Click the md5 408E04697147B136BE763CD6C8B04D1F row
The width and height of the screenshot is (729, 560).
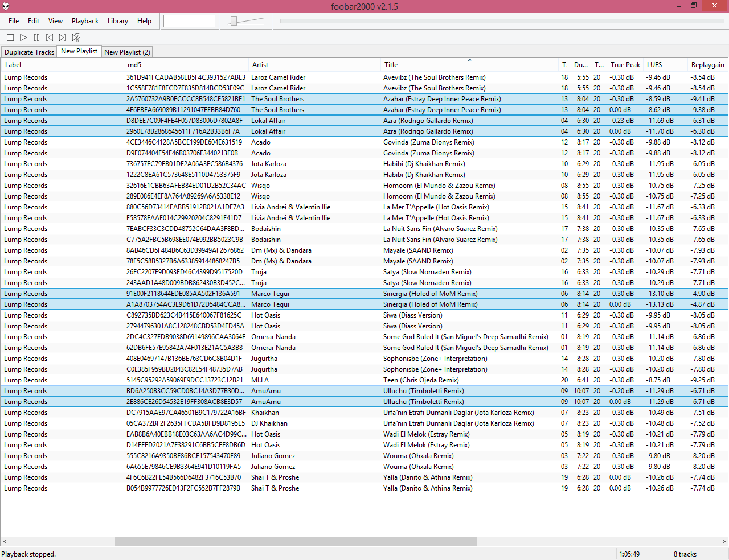(x=364, y=359)
